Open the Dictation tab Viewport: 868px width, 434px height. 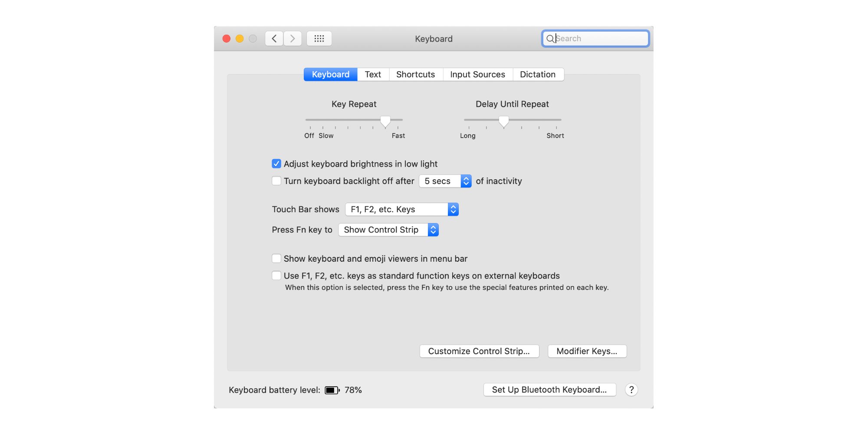538,74
